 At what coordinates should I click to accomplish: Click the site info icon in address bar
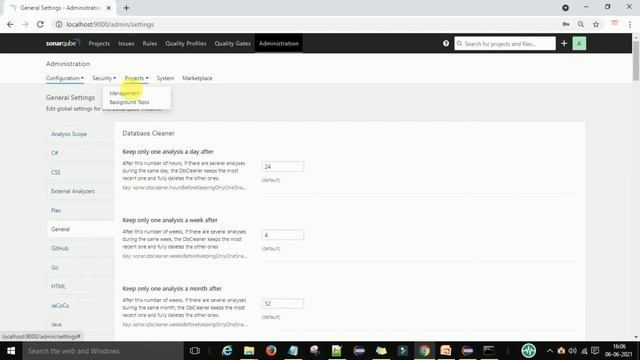[x=59, y=24]
